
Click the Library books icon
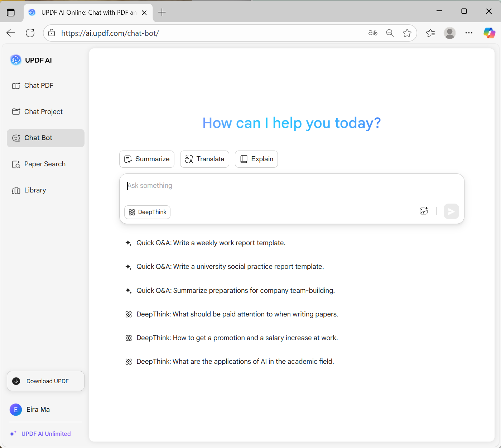(16, 190)
